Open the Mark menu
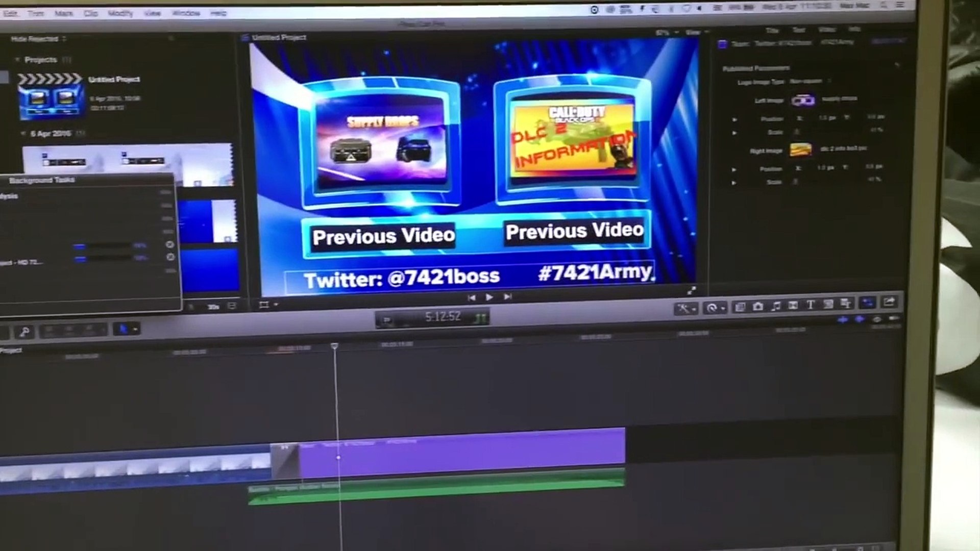 click(x=63, y=13)
